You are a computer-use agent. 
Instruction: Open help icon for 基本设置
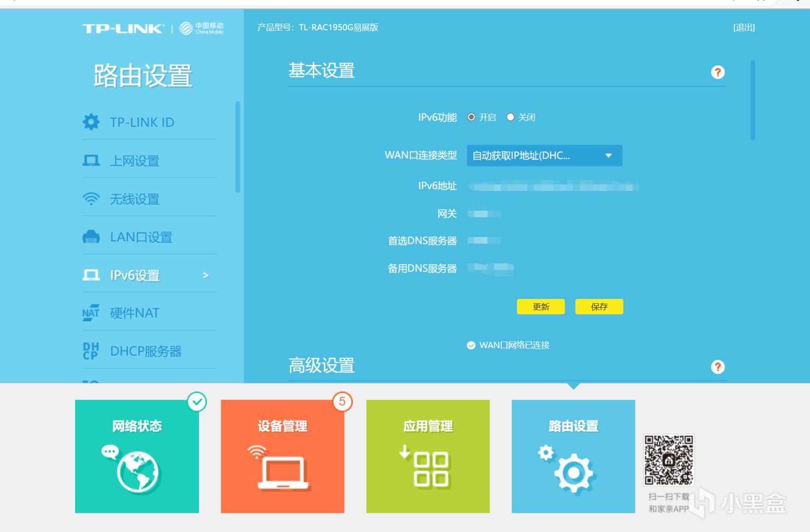718,72
